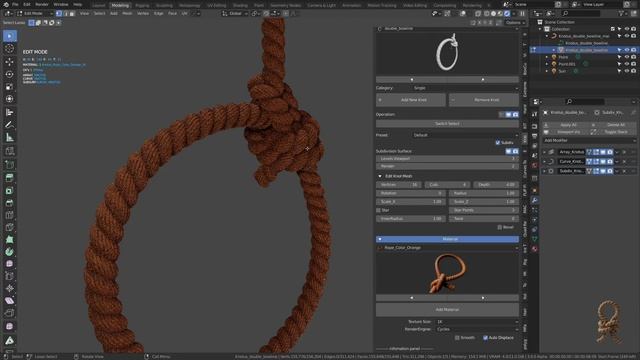The height and width of the screenshot is (360, 640).
Task: Open the Render menu
Action: click(42, 4)
